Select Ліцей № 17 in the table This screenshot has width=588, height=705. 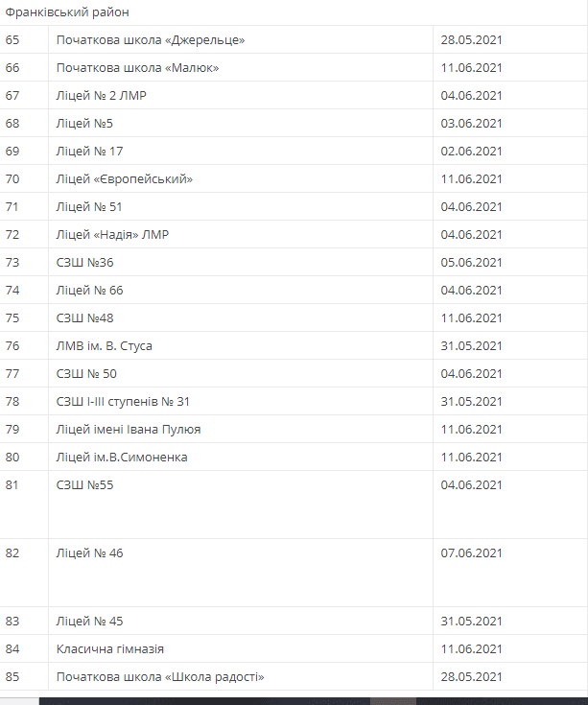(90, 152)
